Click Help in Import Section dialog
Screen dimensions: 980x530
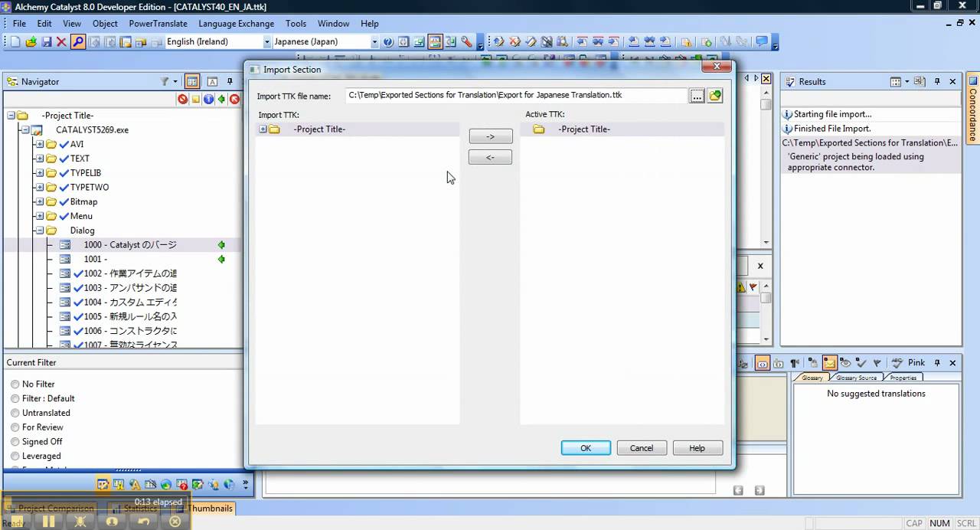697,448
